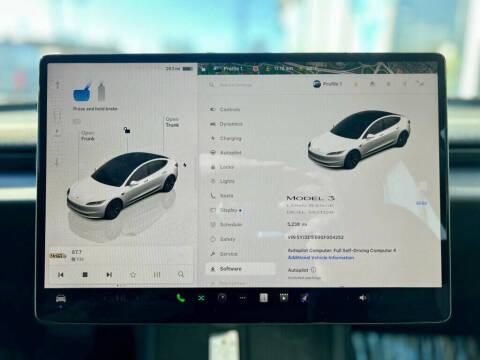Tap the radio station logo thumbnail
The width and height of the screenshot is (480, 360).
[58, 256]
